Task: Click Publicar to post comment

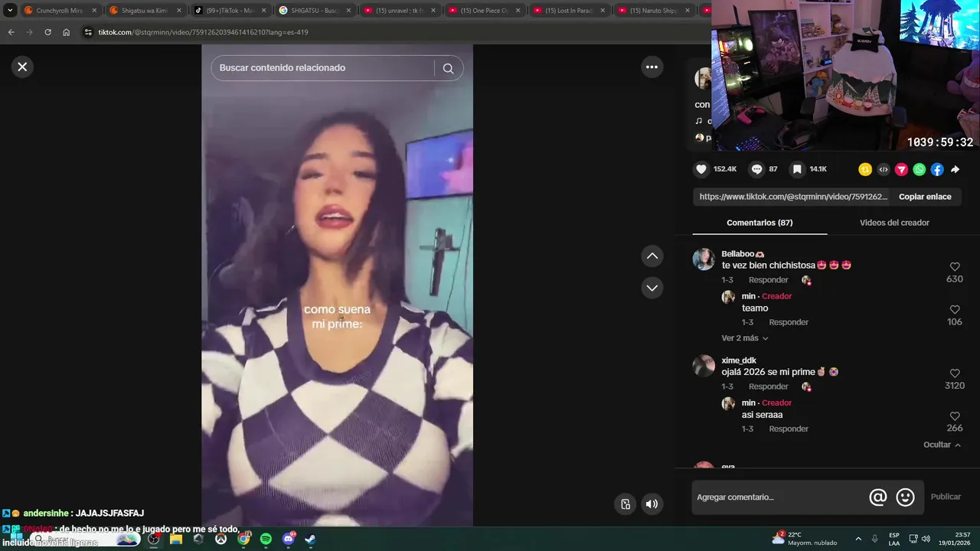Action: pyautogui.click(x=946, y=497)
